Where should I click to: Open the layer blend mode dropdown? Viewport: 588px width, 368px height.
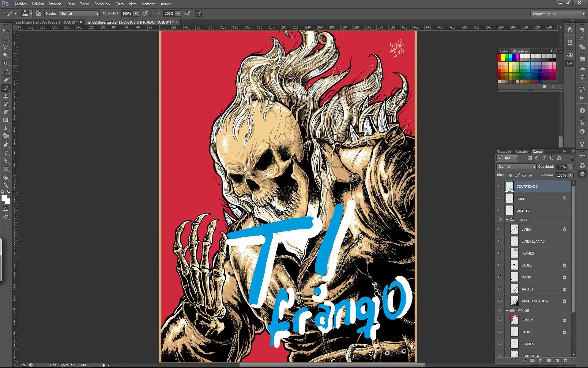[x=516, y=167]
